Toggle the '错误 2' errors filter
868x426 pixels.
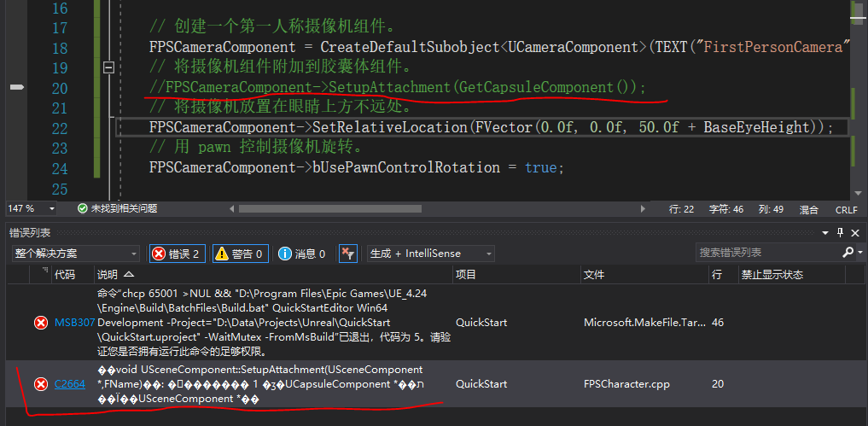click(178, 254)
